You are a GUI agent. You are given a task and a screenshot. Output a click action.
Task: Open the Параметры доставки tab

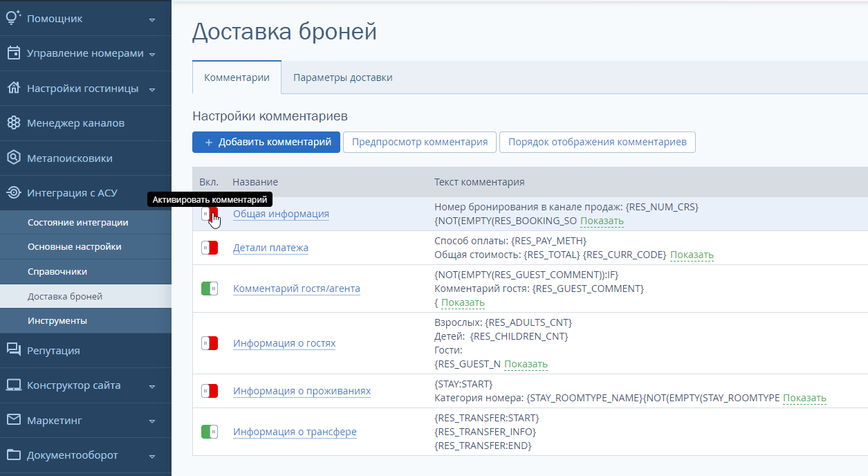tap(343, 77)
